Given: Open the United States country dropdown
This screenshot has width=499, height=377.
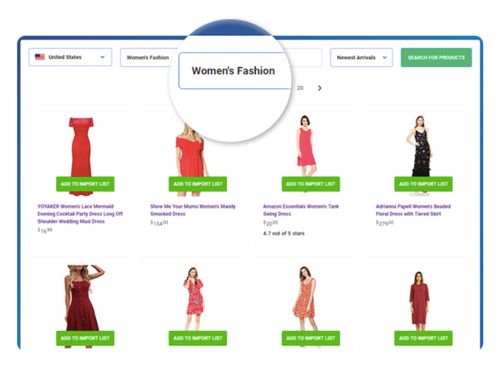Looking at the screenshot, I should point(70,57).
